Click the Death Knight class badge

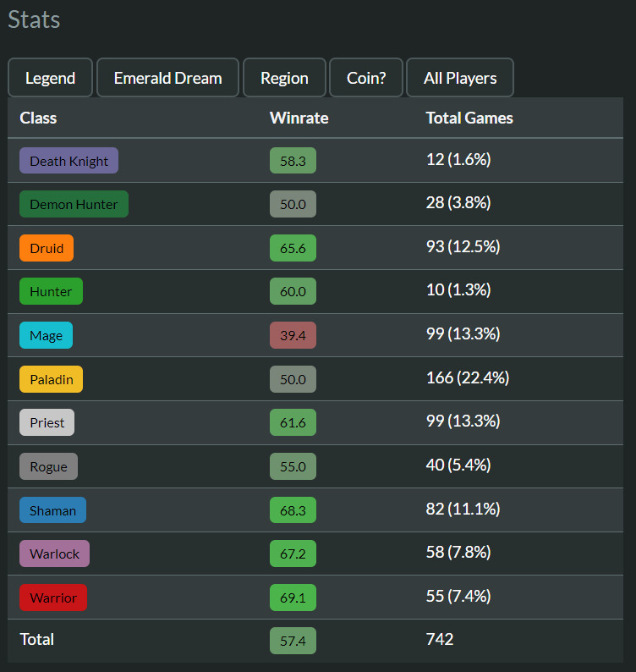pos(69,160)
